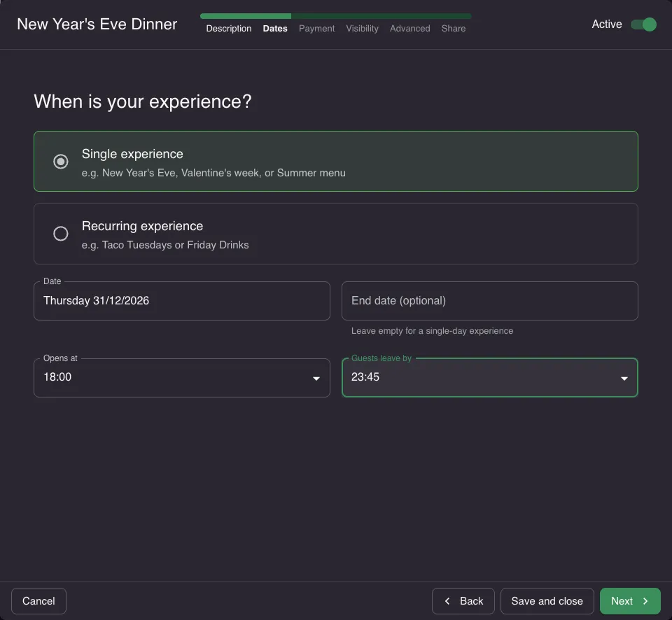The width and height of the screenshot is (672, 620).
Task: Click the New Year's Eve Dinner title
Action: [x=97, y=24]
